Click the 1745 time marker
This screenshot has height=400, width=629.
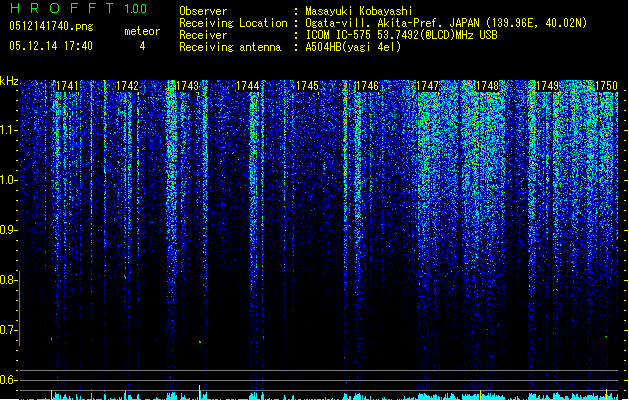pyautogui.click(x=307, y=86)
